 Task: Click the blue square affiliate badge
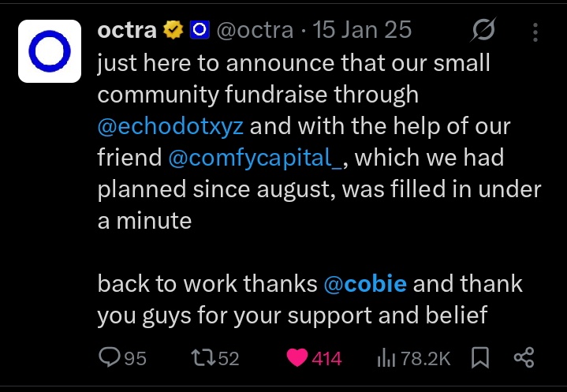[x=199, y=31]
